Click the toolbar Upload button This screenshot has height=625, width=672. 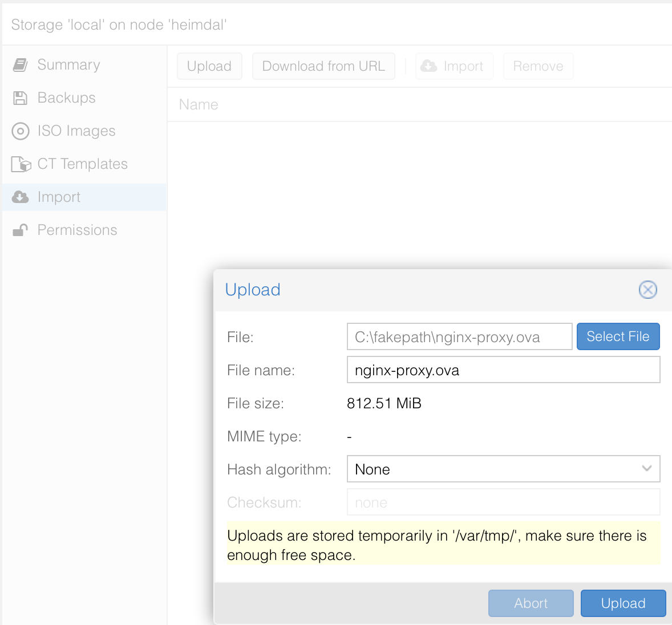[209, 66]
